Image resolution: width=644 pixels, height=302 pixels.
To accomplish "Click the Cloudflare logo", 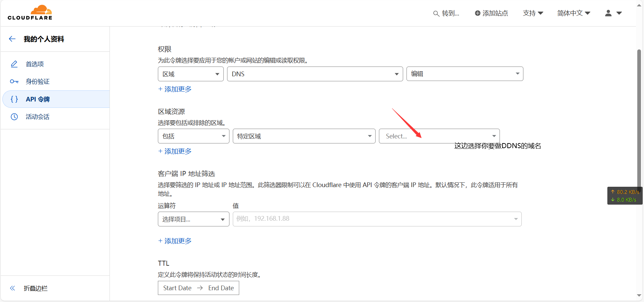I will [x=30, y=13].
